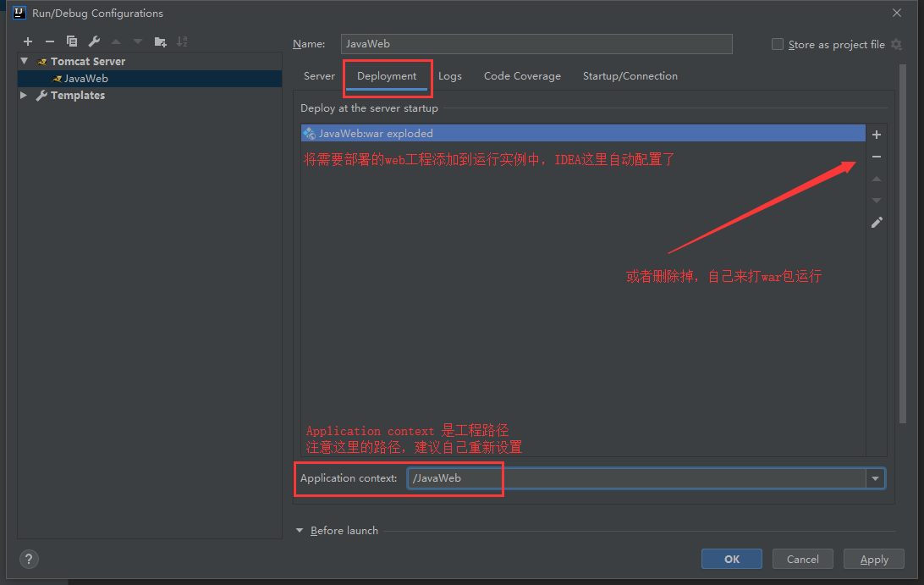Click the Tomcat icon next to JavaWeb
The height and width of the screenshot is (585, 924).
coord(57,79)
